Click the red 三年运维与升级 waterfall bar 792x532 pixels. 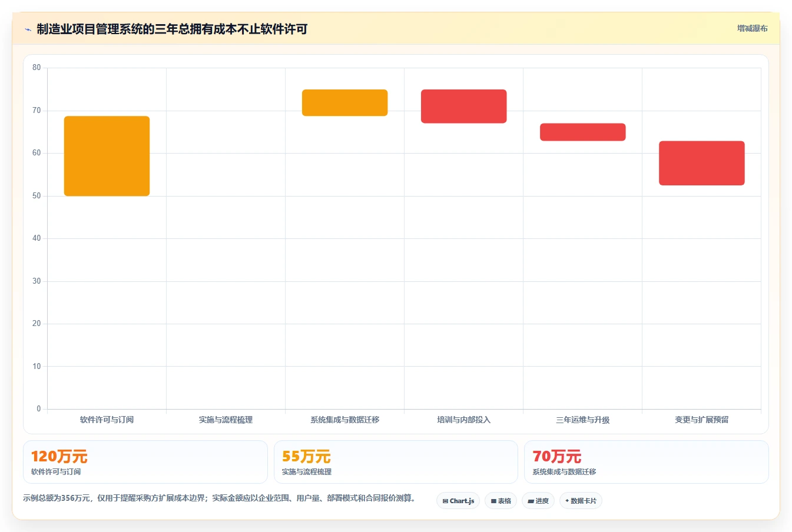click(x=583, y=132)
